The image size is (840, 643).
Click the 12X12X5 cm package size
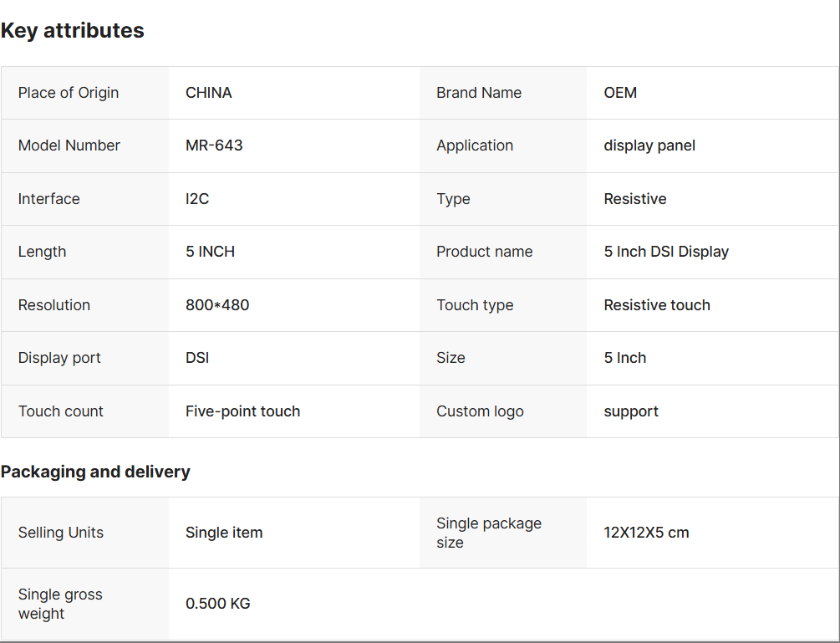click(x=646, y=533)
